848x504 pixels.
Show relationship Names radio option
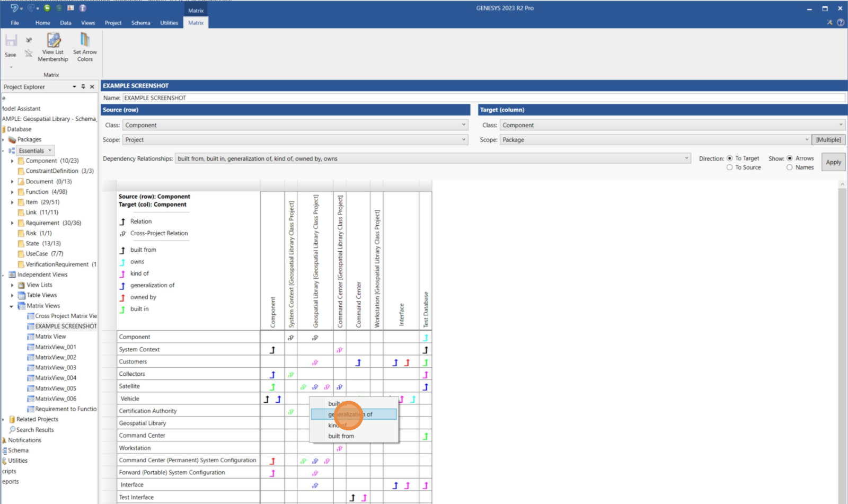[x=790, y=167]
